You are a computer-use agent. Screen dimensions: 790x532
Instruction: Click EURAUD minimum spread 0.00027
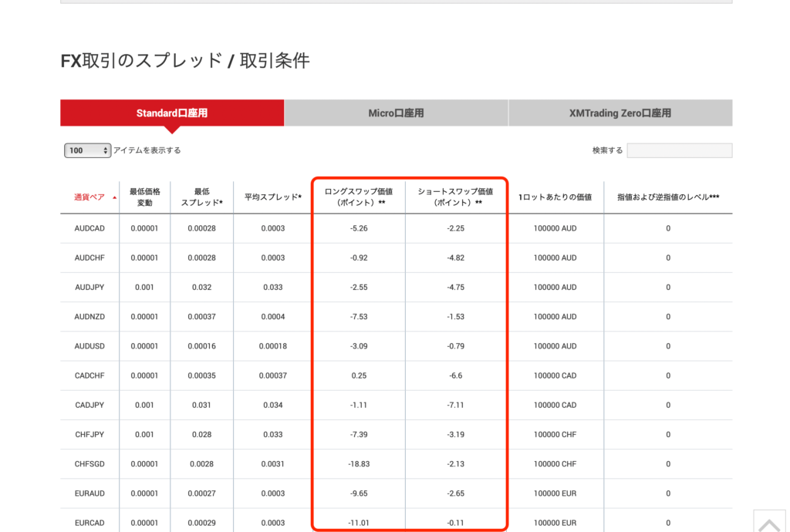pyautogui.click(x=201, y=493)
